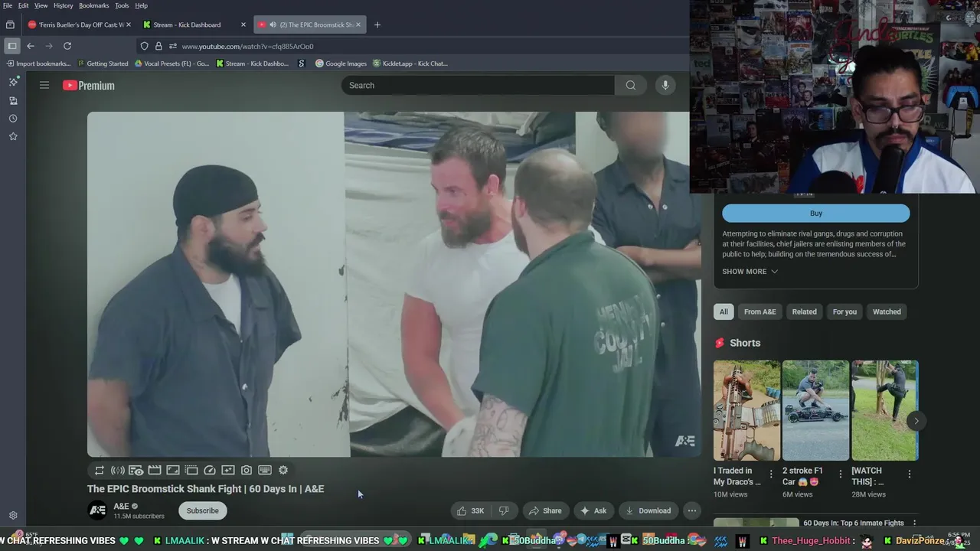Click the cinema mode clapperboard icon
The width and height of the screenshot is (980, 551).
[155, 471]
